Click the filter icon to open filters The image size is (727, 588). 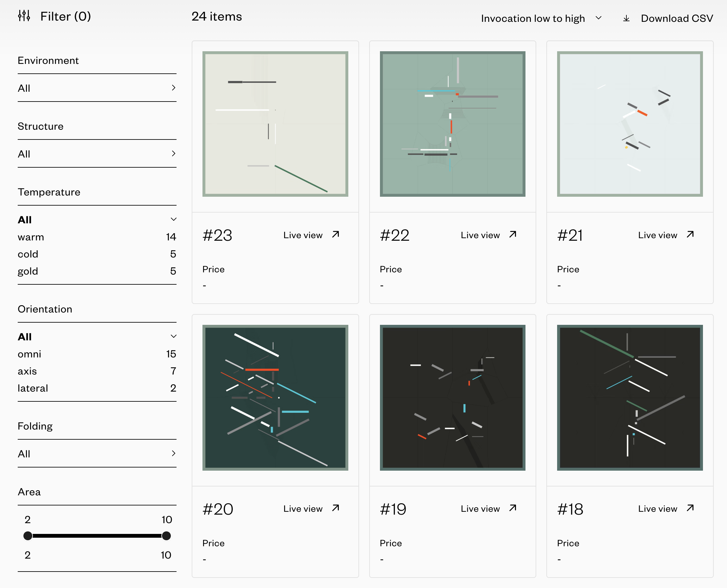pos(24,16)
